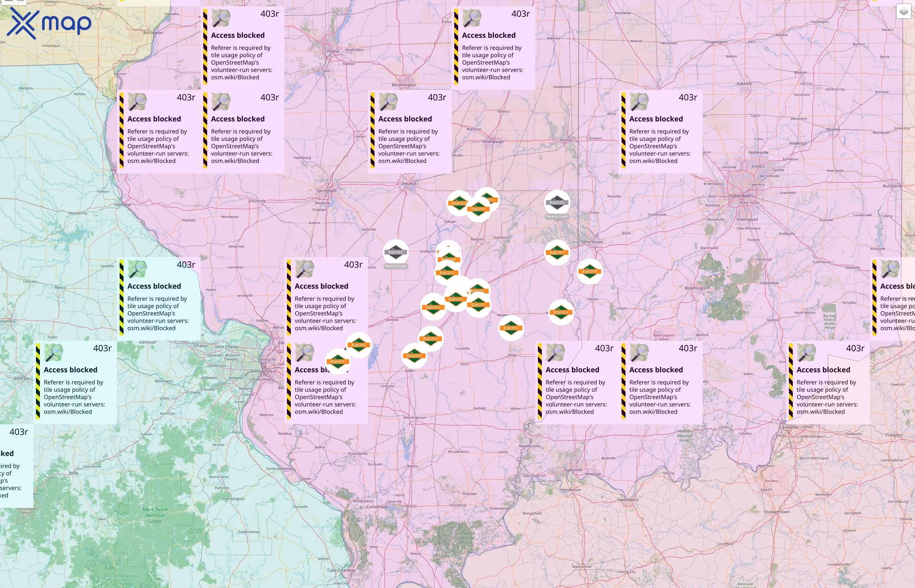915x588 pixels.
Task: Click the Carbondale city label
Action: click(377, 507)
